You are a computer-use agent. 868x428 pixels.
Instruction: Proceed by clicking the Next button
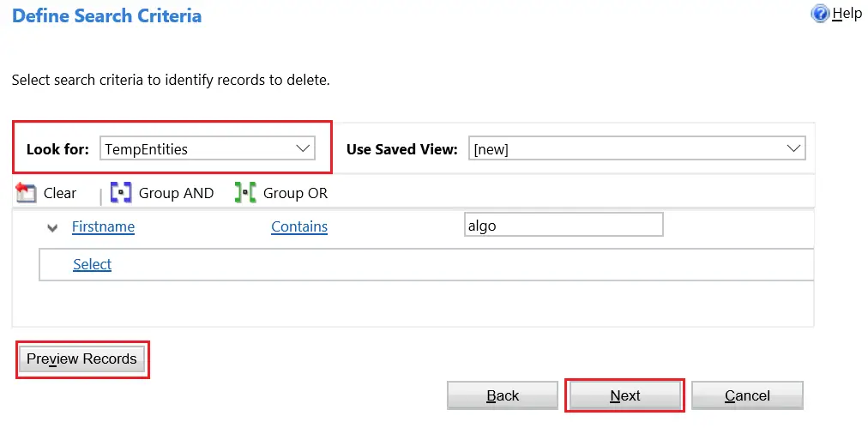point(624,395)
